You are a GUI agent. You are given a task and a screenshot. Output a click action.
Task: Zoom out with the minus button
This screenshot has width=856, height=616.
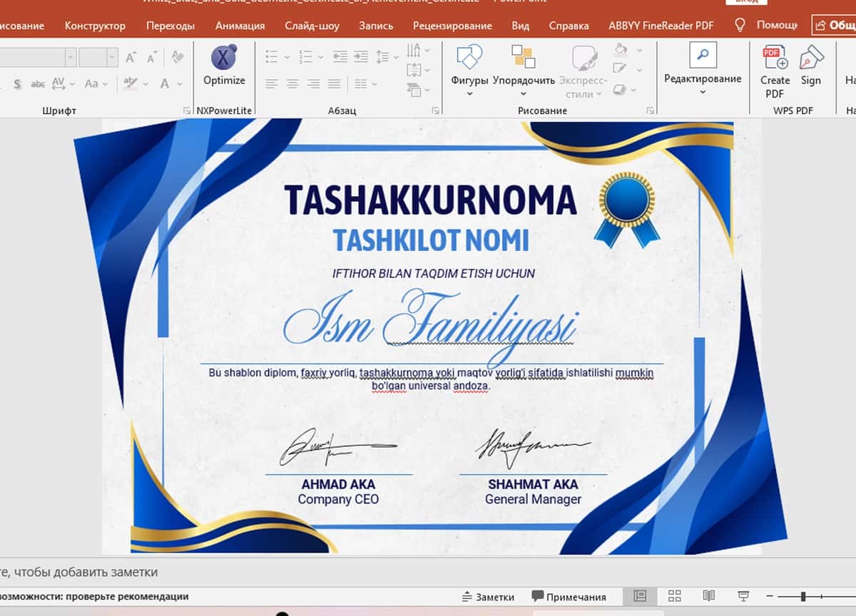768,596
